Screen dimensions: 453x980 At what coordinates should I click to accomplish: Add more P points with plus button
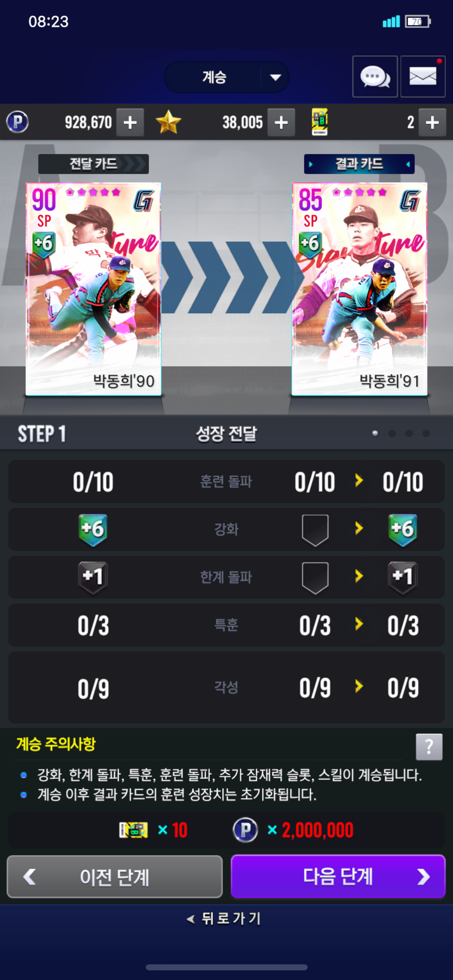tap(130, 122)
